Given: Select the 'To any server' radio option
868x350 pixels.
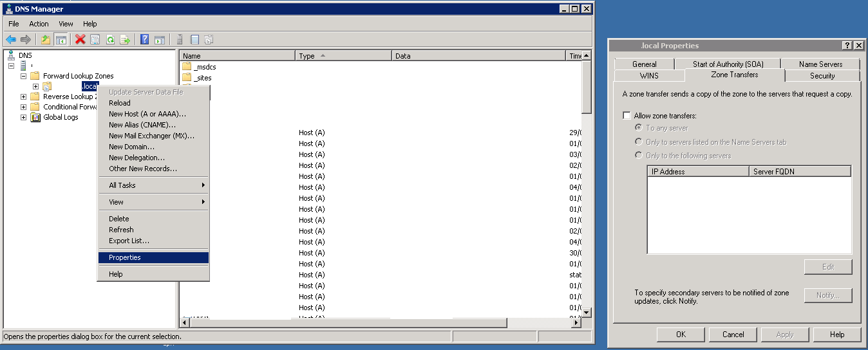Looking at the screenshot, I should click(x=639, y=128).
